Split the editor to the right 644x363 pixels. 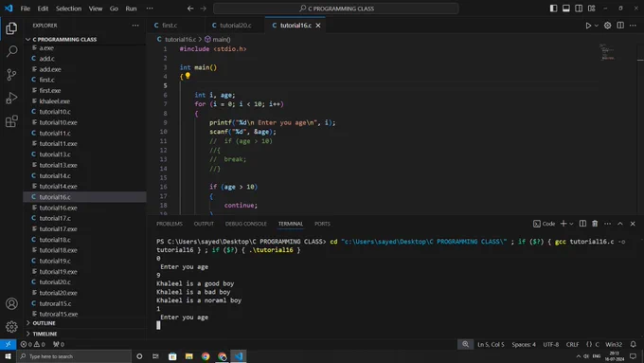[x=620, y=26]
